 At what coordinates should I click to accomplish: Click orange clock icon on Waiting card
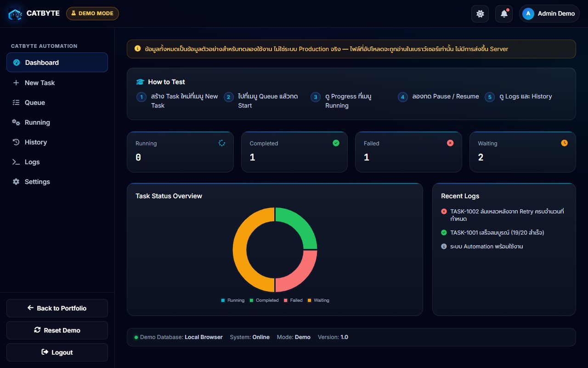(564, 143)
